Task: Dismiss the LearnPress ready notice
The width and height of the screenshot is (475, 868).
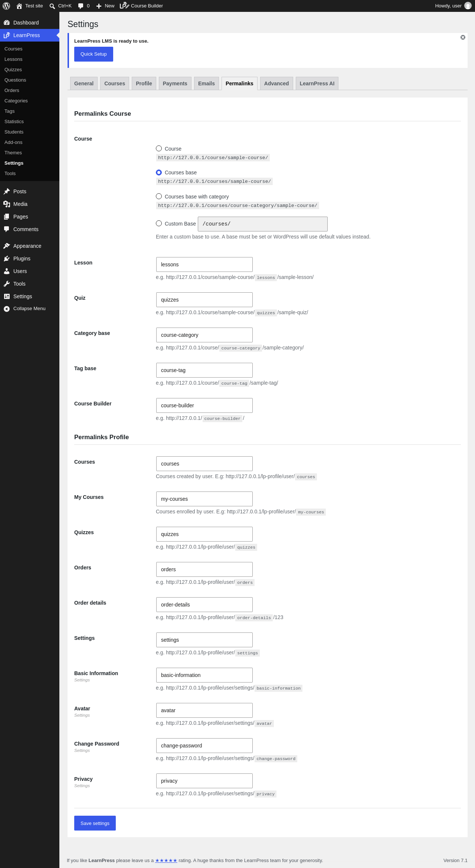Action: coord(463,37)
